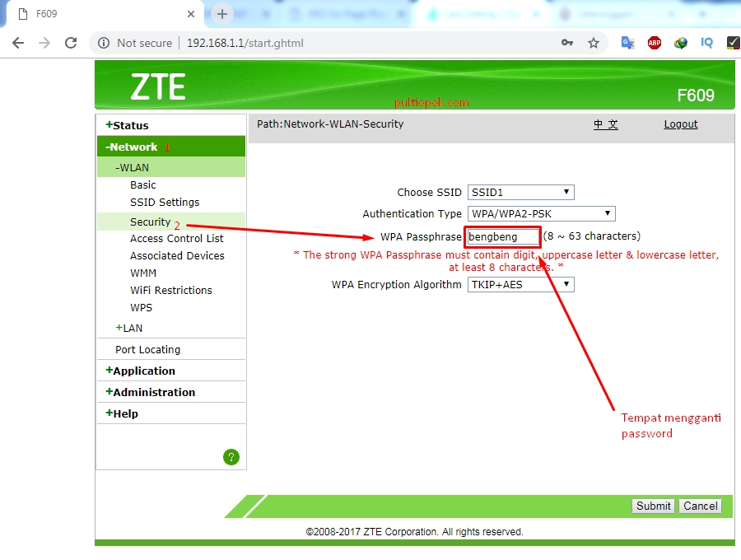This screenshot has width=741, height=560.
Task: Click the Logout link
Action: click(681, 124)
